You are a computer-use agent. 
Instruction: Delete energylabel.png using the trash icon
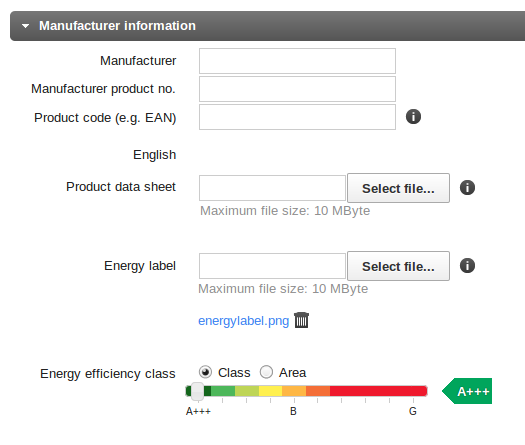point(301,320)
